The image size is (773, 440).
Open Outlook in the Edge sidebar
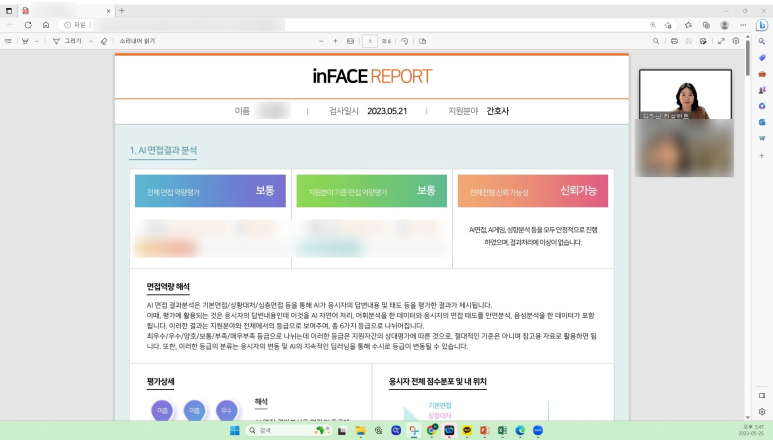coord(762,122)
